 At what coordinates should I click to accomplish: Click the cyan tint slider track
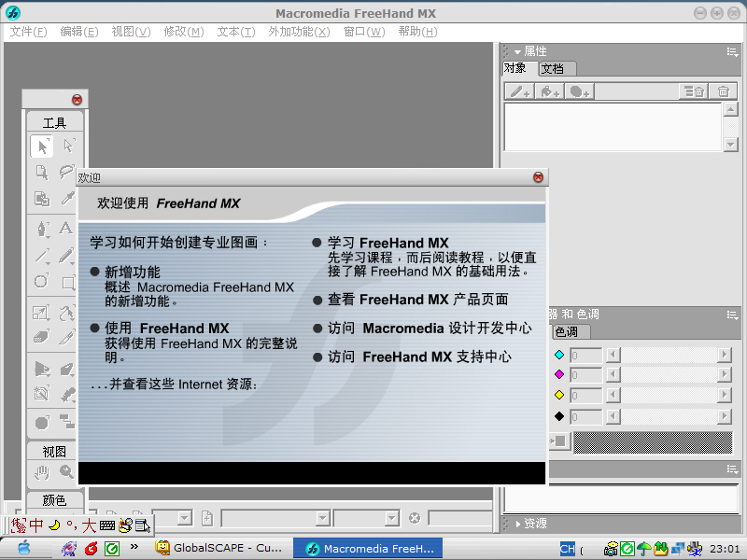pyautogui.click(x=669, y=356)
